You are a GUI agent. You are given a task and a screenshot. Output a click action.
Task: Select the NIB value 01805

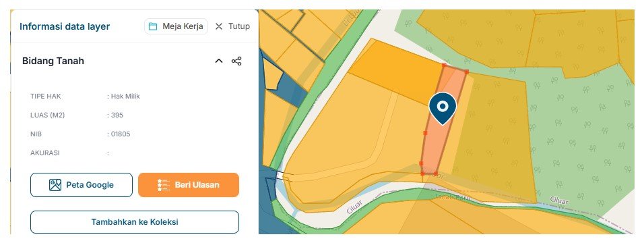(x=121, y=134)
